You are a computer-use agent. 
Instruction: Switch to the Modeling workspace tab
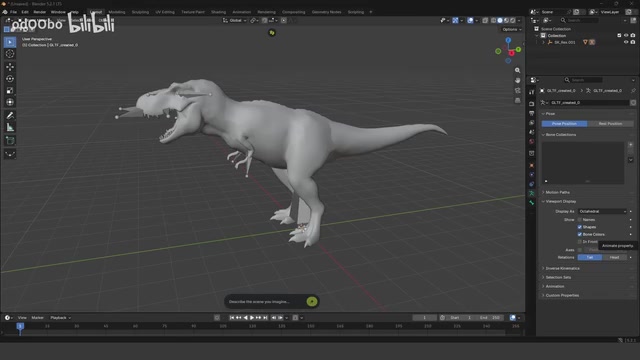coord(117,12)
